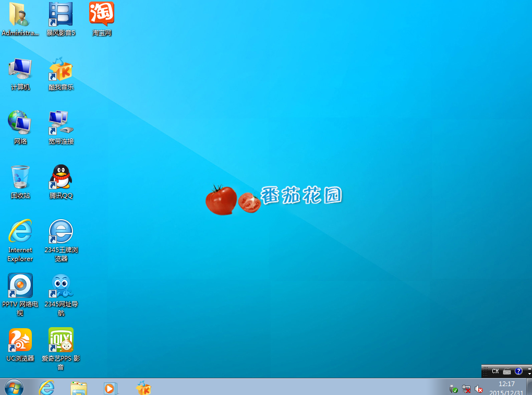Viewport: 532px width, 395px height.
Task: Launch Internet Explorer from the taskbar
Action: click(46, 387)
